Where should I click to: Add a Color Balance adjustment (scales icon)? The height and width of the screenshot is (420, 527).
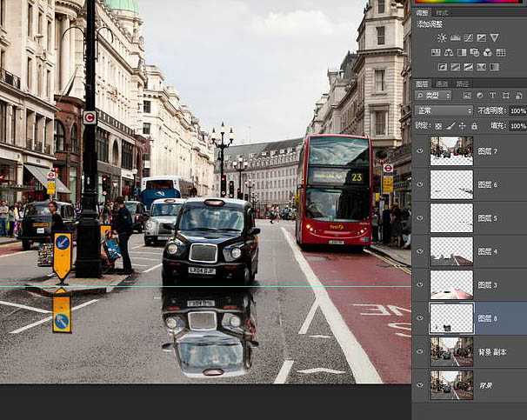449,52
